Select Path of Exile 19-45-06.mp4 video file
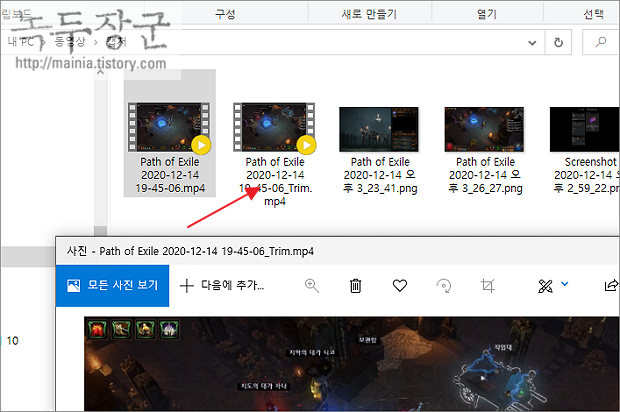Screen dimensions: 620x412 click(170, 133)
